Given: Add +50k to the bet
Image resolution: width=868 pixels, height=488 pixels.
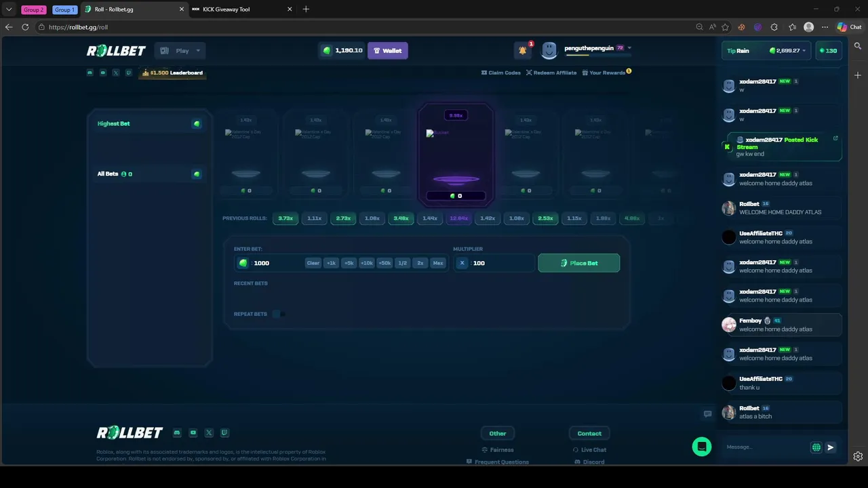Looking at the screenshot, I should [384, 263].
